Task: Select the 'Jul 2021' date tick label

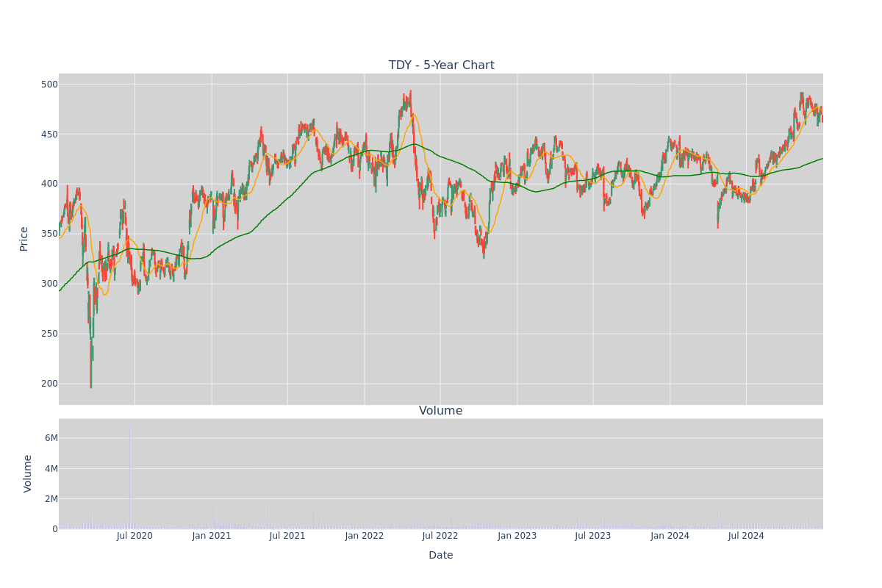Action: tap(287, 536)
